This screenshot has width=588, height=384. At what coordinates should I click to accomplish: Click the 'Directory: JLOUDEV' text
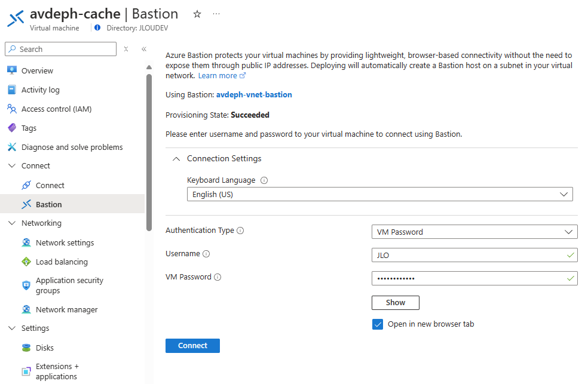tap(137, 27)
